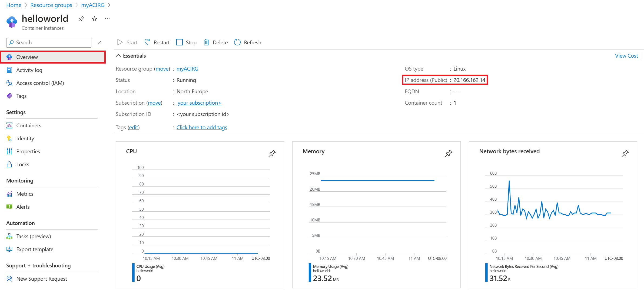Viewport: 644px width, 292px height.
Task: Click the Alerts sidebar icon
Action: point(9,206)
